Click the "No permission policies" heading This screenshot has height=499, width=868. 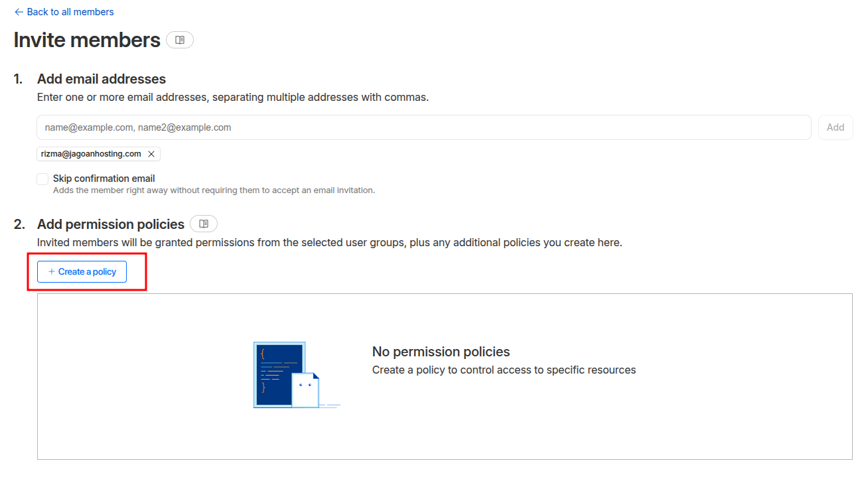pyautogui.click(x=441, y=352)
